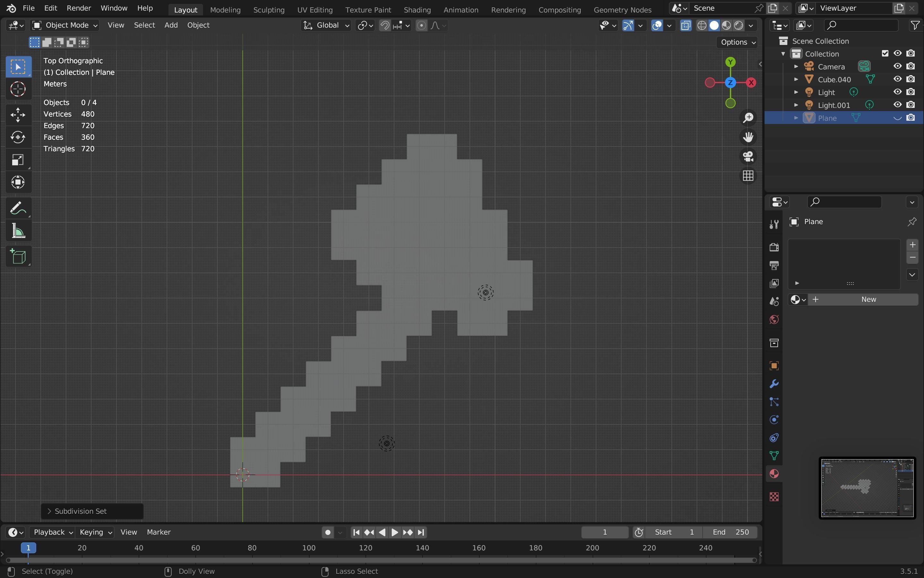Activate the Scale tool
The height and width of the screenshot is (578, 924).
18,159
